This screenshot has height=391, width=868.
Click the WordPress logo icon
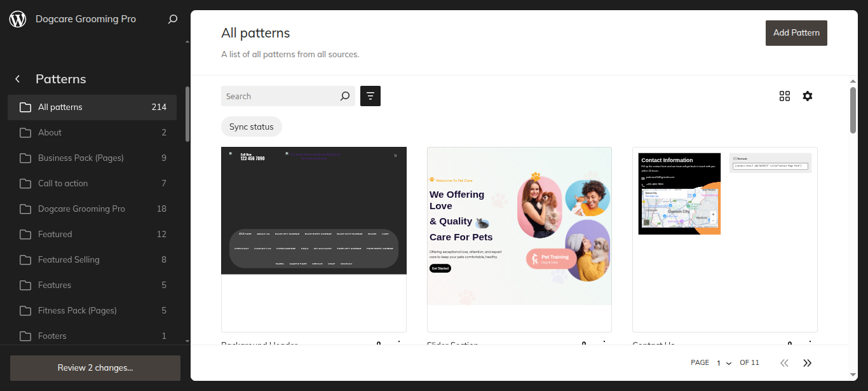(x=18, y=19)
